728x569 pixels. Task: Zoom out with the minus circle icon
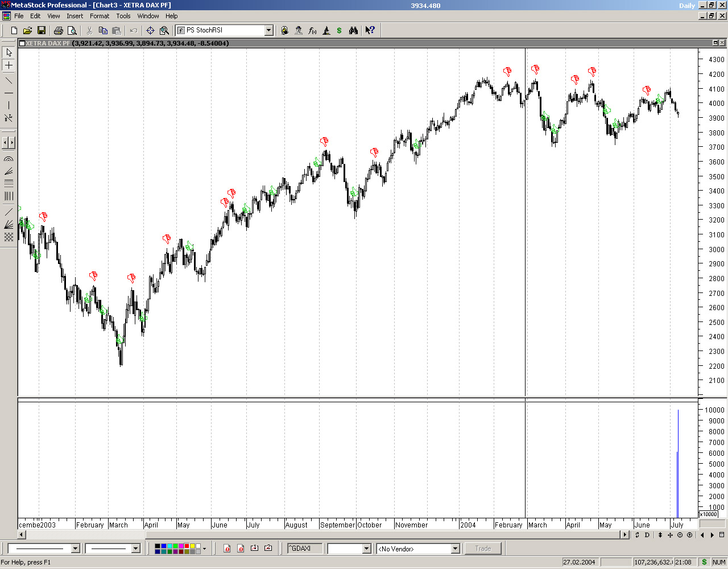[680, 535]
